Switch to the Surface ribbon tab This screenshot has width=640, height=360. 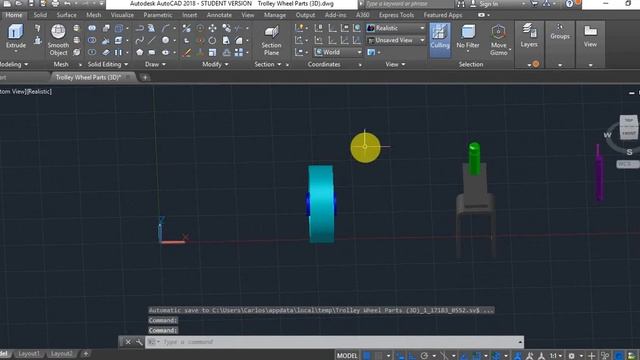click(67, 15)
